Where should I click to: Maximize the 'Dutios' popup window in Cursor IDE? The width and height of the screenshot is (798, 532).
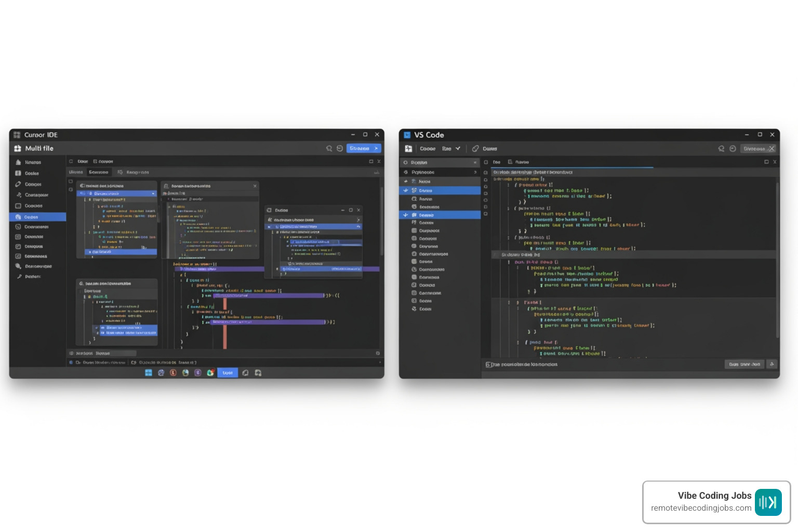point(351,210)
